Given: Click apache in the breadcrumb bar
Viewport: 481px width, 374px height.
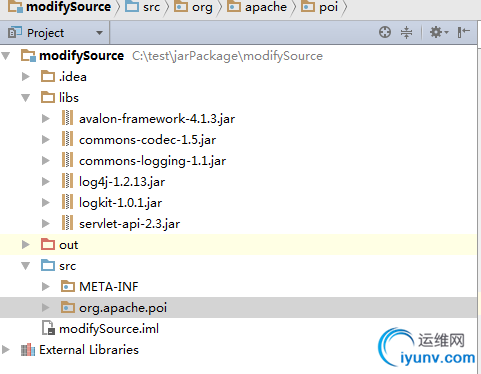Looking at the screenshot, I should (257, 7).
